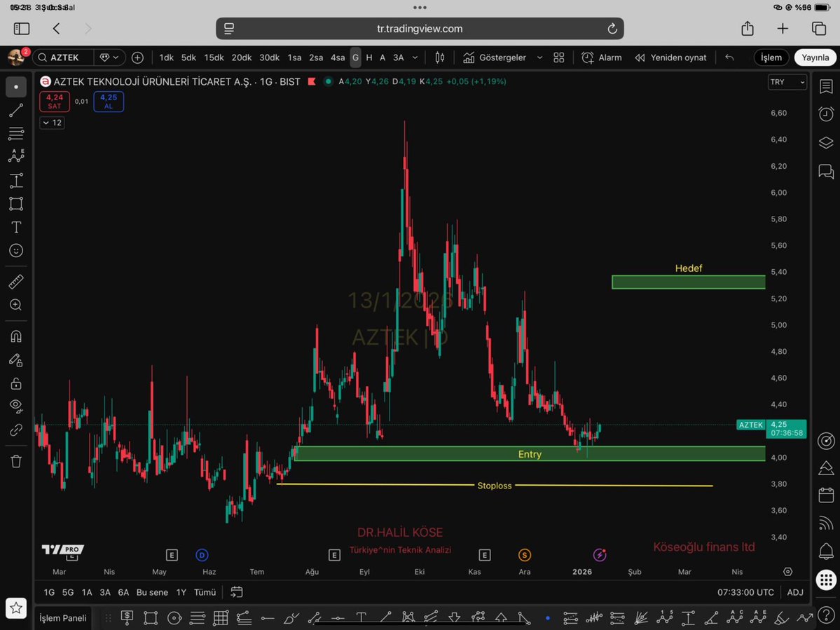Remove drawings with trash icon
This screenshot has width=840, height=630.
16,461
